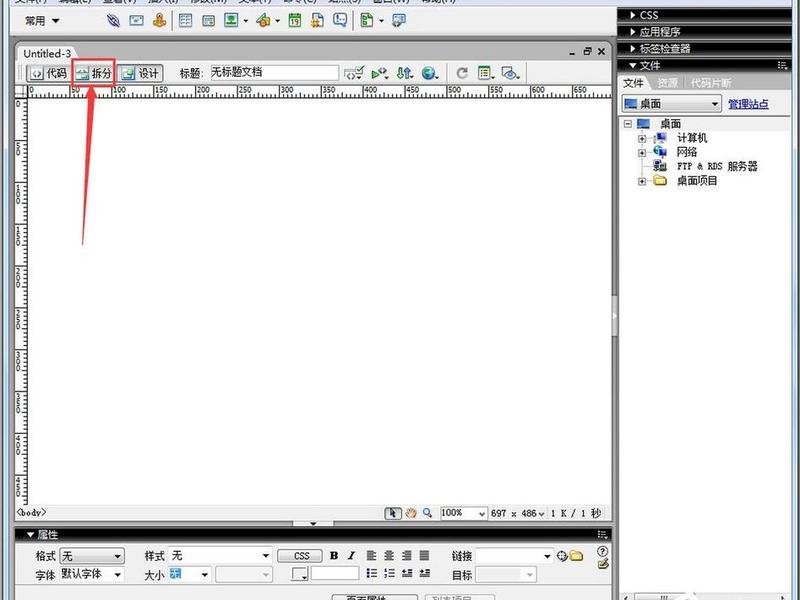Click the CSS button in Properties
Screen dimensions: 800x600
coord(301,556)
